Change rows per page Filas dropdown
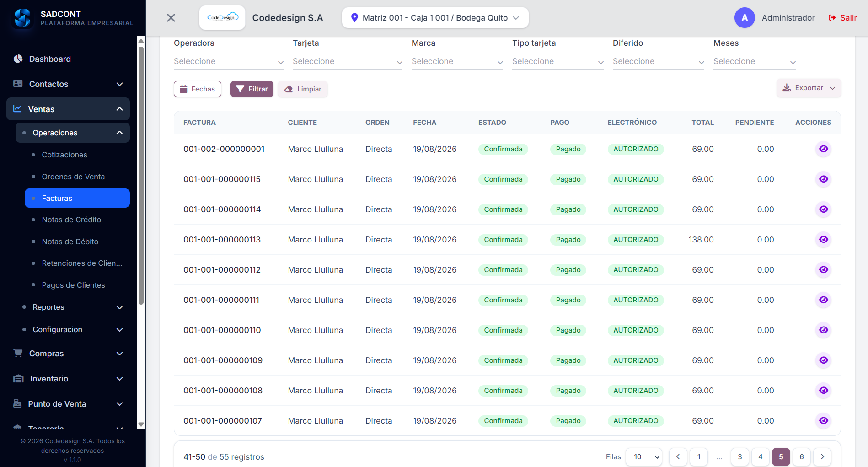The width and height of the screenshot is (868, 467). pos(644,456)
